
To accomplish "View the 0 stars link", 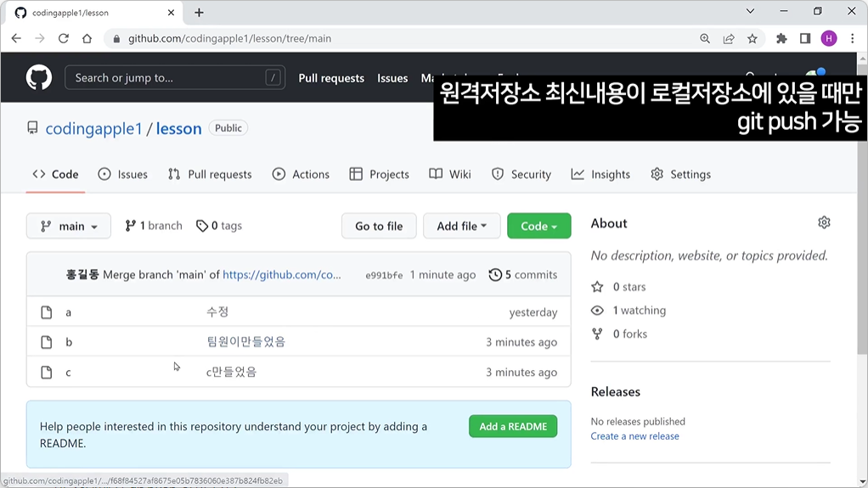I will click(619, 287).
